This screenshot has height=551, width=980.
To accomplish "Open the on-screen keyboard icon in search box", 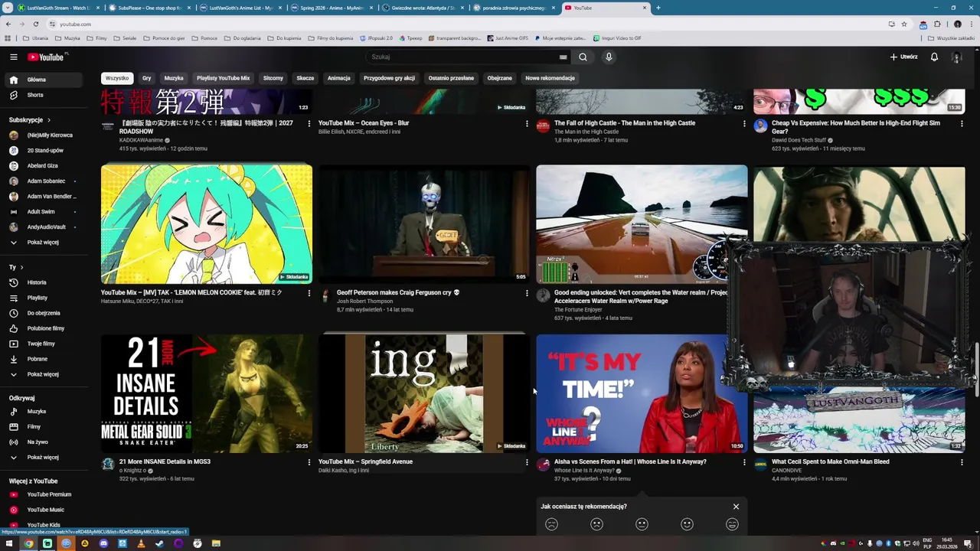I will pyautogui.click(x=563, y=57).
